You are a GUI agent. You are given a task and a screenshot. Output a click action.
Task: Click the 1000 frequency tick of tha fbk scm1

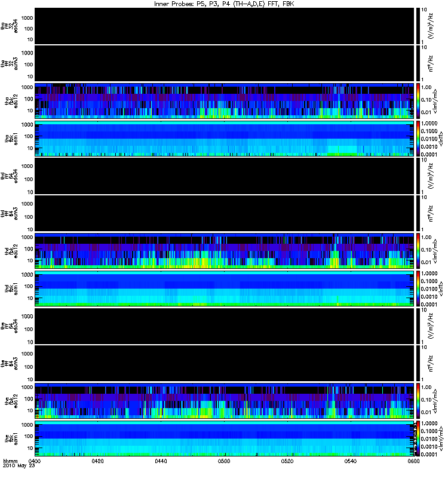(x=27, y=125)
